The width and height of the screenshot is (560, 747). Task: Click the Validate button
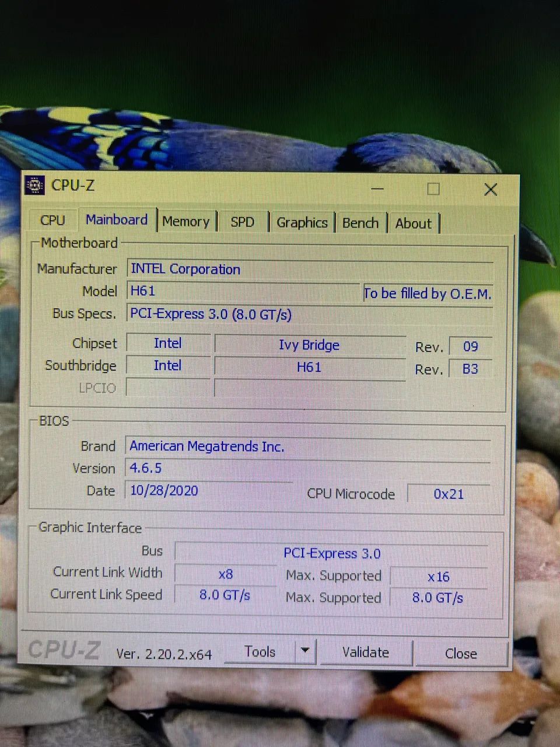point(365,652)
